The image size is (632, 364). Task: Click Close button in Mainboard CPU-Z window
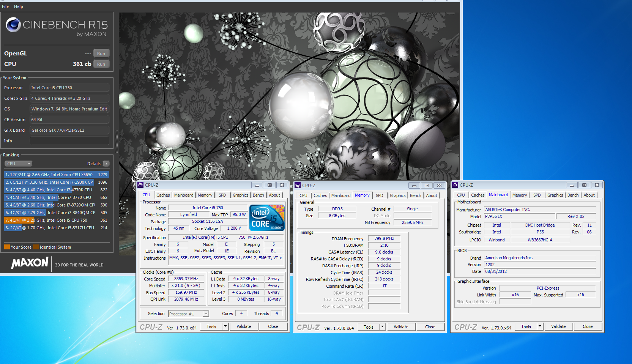point(588,326)
